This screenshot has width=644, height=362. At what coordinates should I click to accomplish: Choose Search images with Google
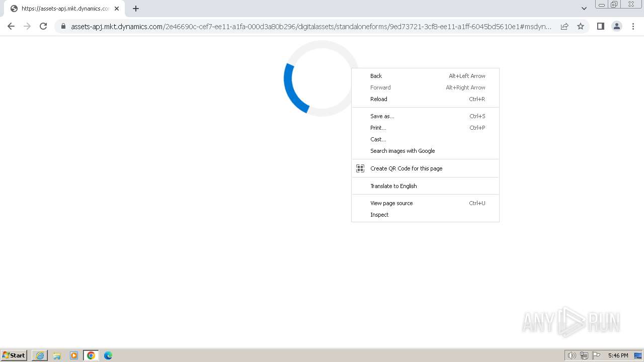tap(425, 151)
